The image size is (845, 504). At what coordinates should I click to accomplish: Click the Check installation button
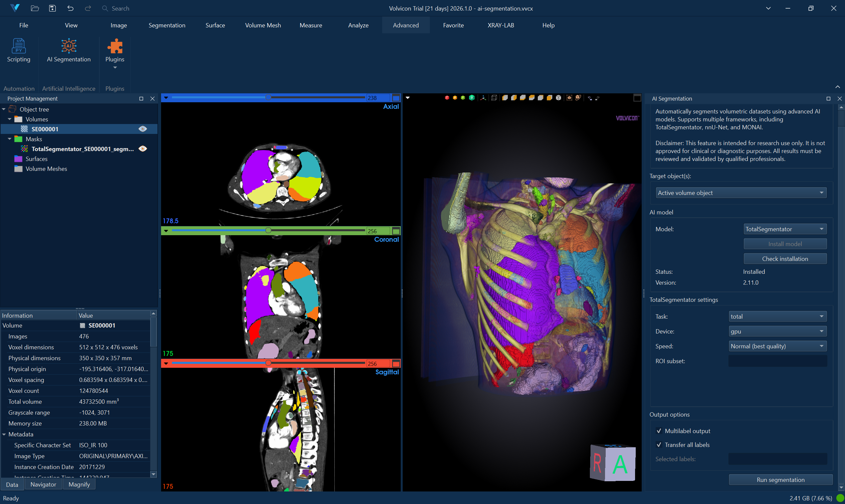point(785,259)
